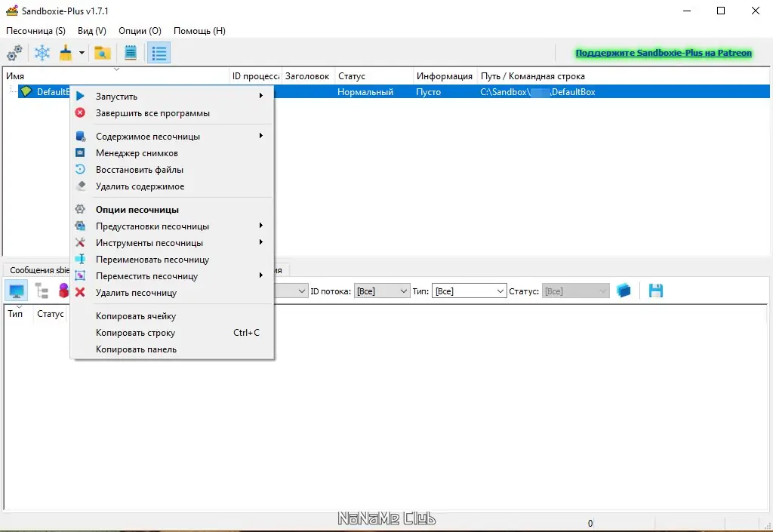Open global settings gears icon

pos(15,53)
